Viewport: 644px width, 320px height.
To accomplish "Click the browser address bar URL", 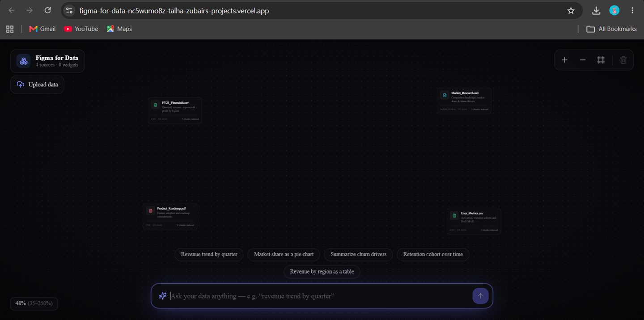I will point(174,11).
